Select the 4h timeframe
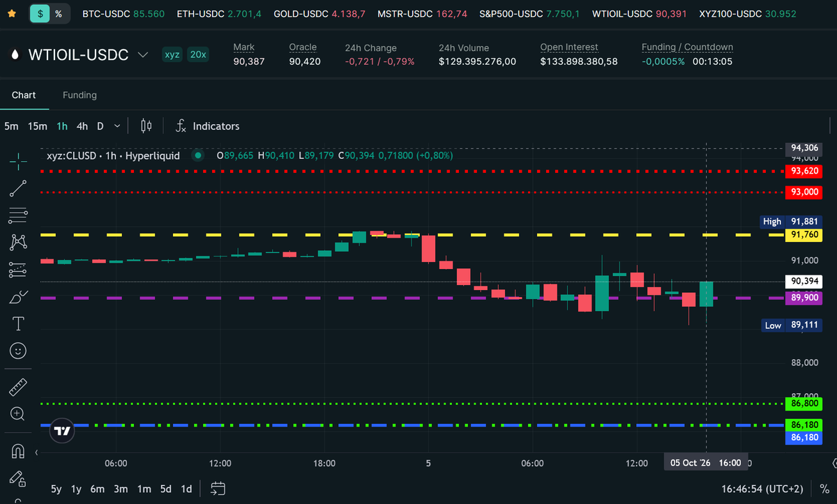The height and width of the screenshot is (504, 837). coord(82,126)
